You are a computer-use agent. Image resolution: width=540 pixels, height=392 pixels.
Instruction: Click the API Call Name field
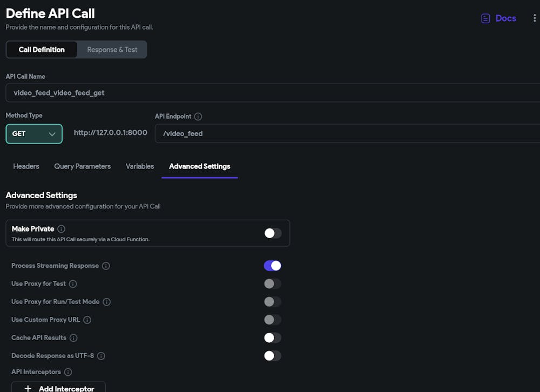[x=270, y=93]
